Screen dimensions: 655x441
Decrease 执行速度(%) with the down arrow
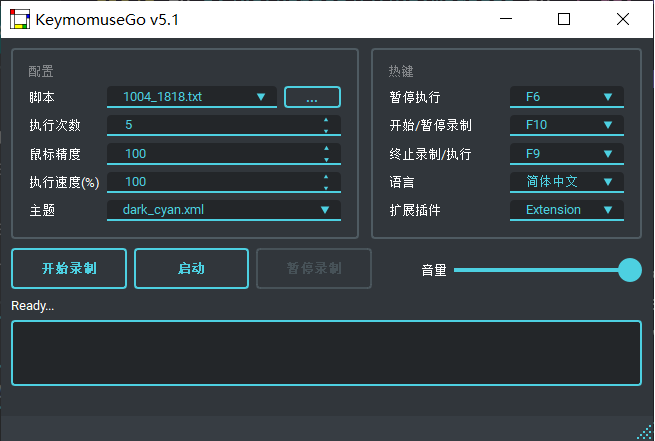(x=326, y=188)
